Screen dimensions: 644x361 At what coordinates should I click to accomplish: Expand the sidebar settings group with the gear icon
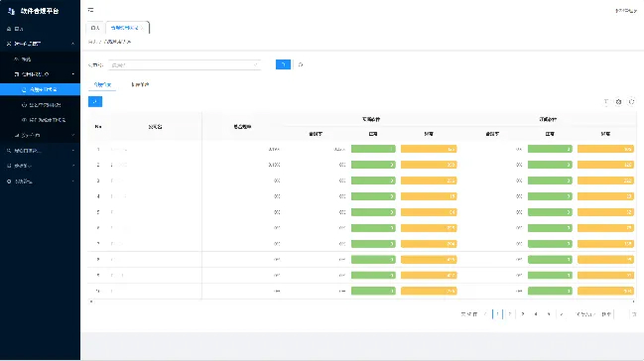[x=41, y=181]
